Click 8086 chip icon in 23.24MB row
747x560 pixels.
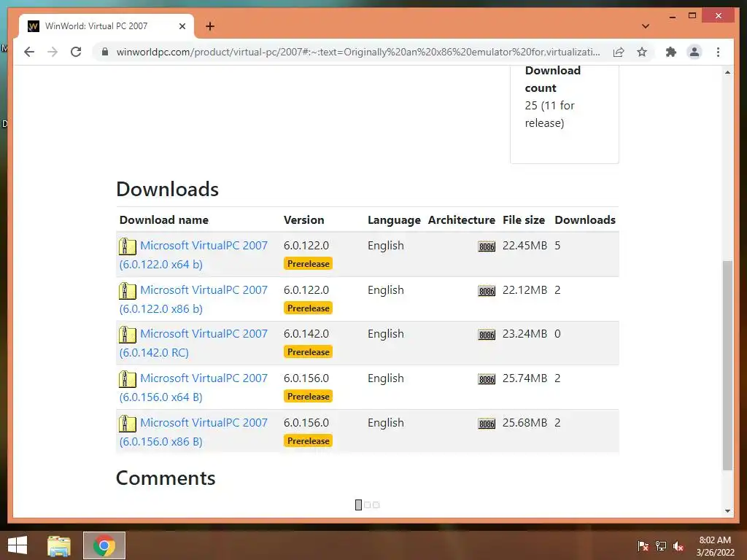(x=487, y=334)
